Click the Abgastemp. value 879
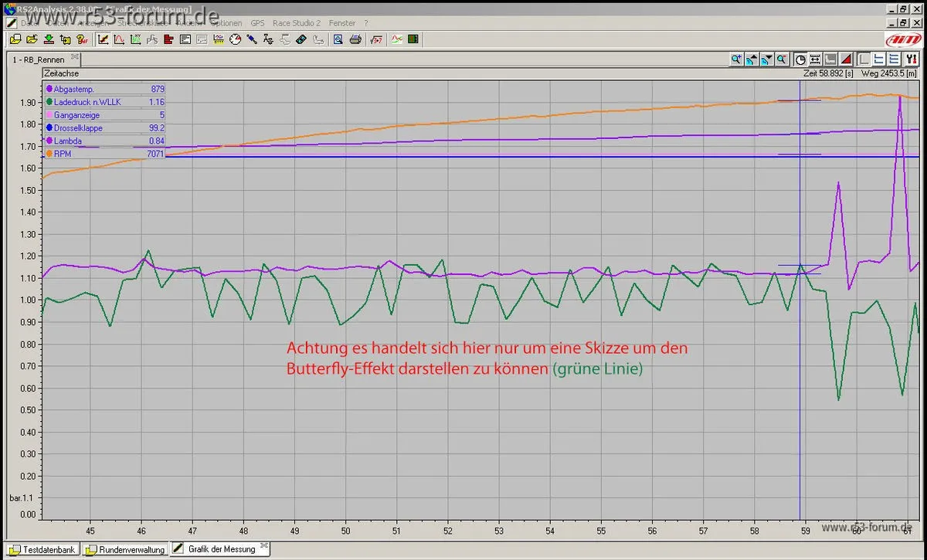 click(158, 89)
